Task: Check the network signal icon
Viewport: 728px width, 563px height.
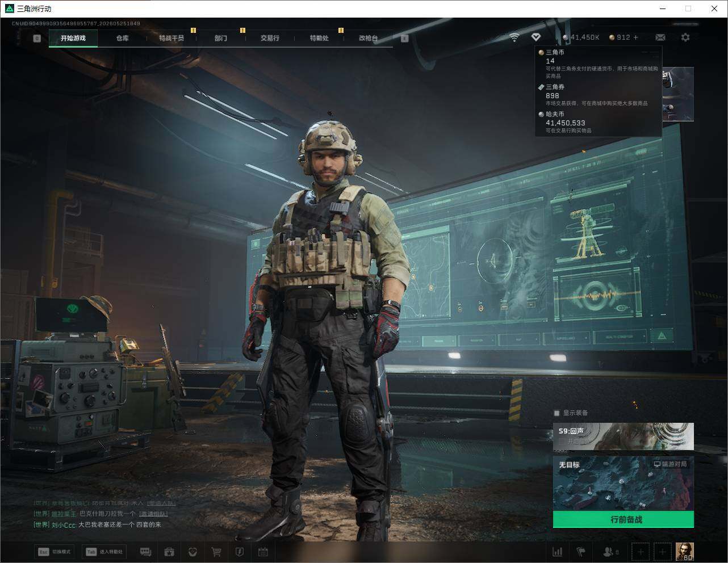Action: pyautogui.click(x=514, y=37)
